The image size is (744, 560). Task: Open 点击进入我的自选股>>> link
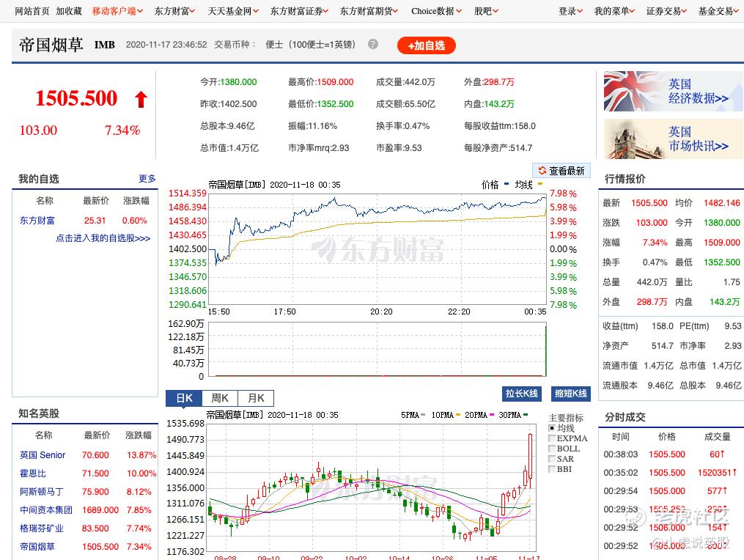click(103, 238)
